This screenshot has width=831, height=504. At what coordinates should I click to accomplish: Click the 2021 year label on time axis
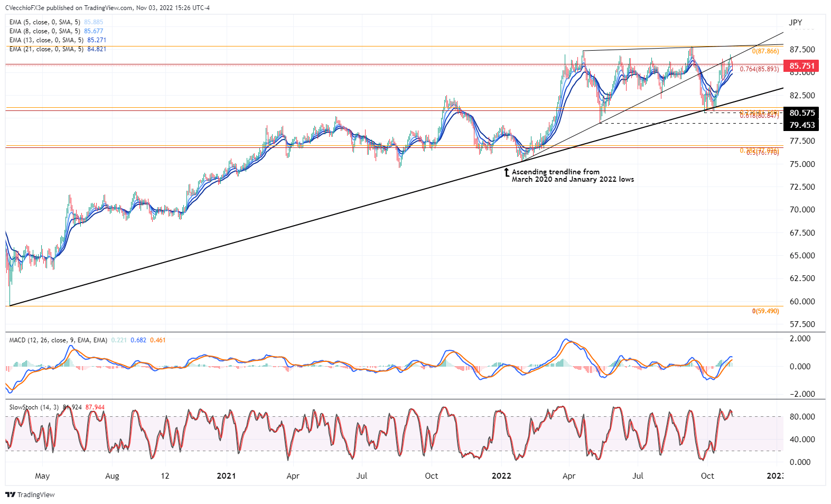(226, 476)
